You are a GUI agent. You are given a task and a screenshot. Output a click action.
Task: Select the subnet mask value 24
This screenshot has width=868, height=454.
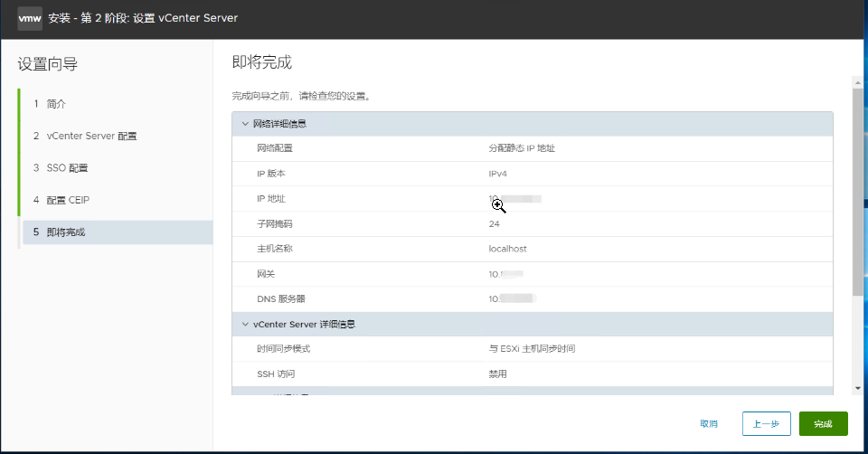(x=494, y=224)
